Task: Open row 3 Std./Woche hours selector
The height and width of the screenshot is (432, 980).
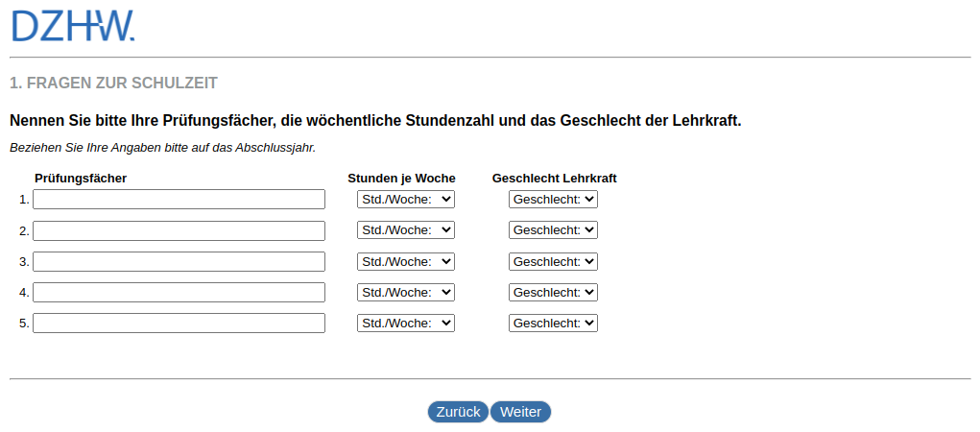Action: [405, 261]
